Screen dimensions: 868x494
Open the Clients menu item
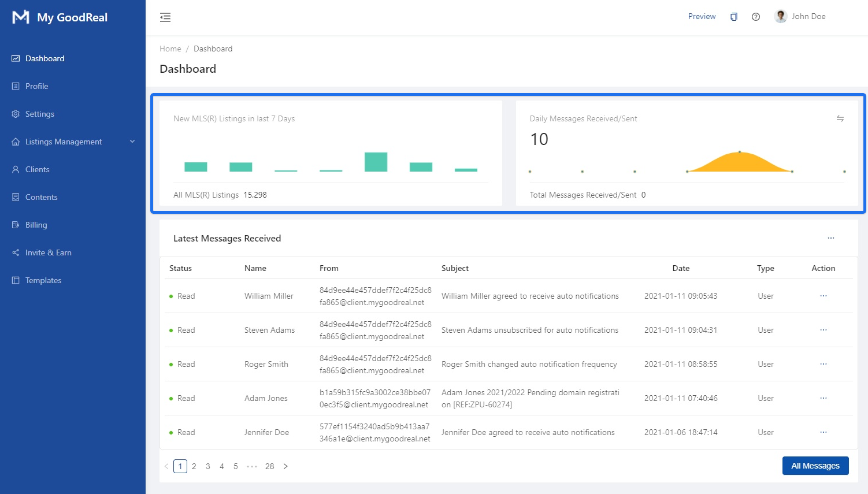[x=38, y=169]
